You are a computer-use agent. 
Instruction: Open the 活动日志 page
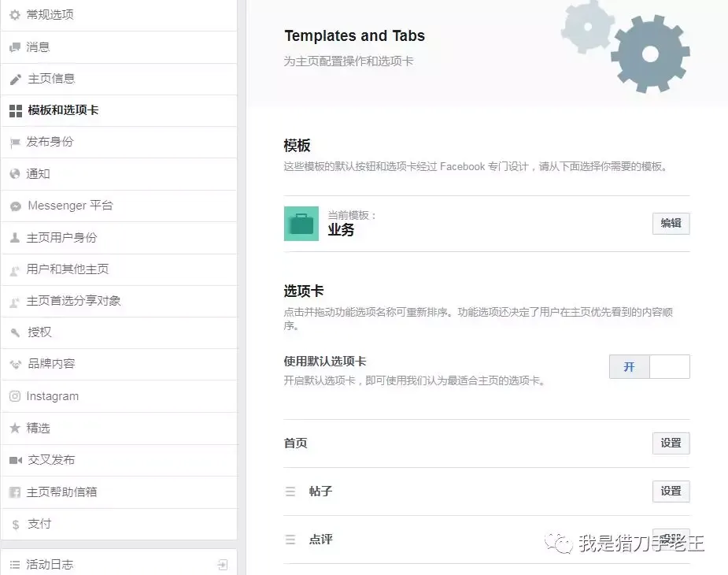coord(119,562)
